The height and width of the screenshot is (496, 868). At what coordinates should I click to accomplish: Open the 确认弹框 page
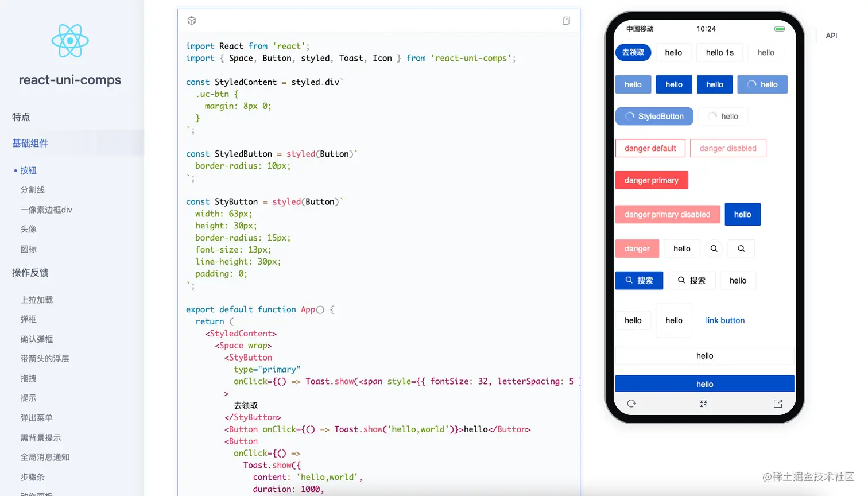36,339
